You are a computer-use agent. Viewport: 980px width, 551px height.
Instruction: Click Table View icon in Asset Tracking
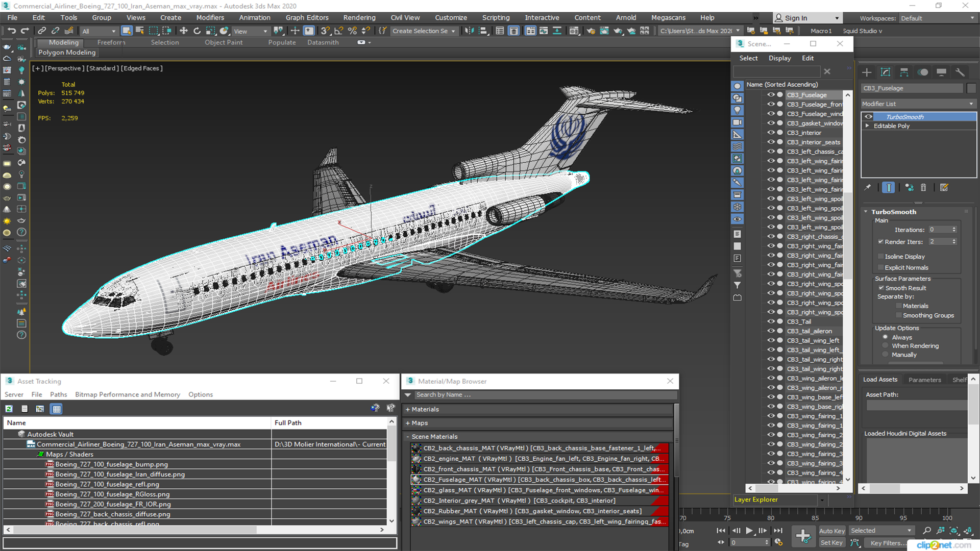click(x=57, y=409)
